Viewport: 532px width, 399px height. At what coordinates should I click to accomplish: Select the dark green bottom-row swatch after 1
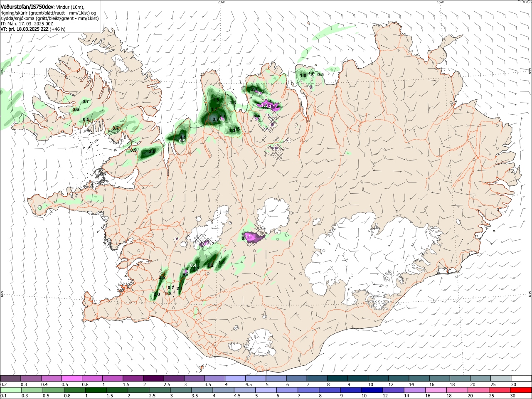coord(96,390)
